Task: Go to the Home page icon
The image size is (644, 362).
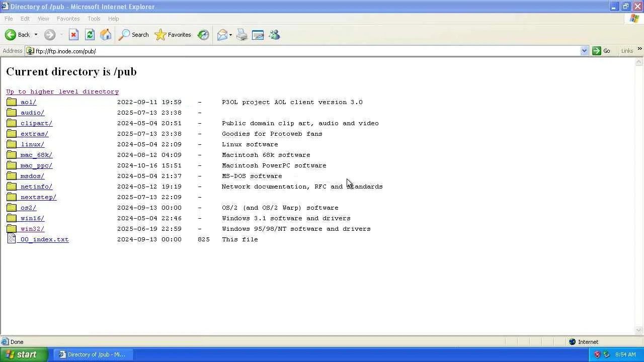Action: pos(106,35)
